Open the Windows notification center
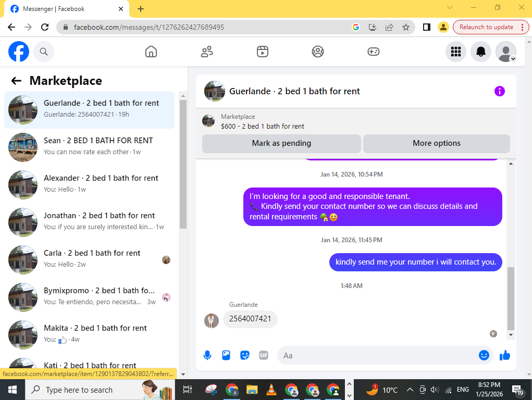The height and width of the screenshot is (400, 532). [518, 390]
